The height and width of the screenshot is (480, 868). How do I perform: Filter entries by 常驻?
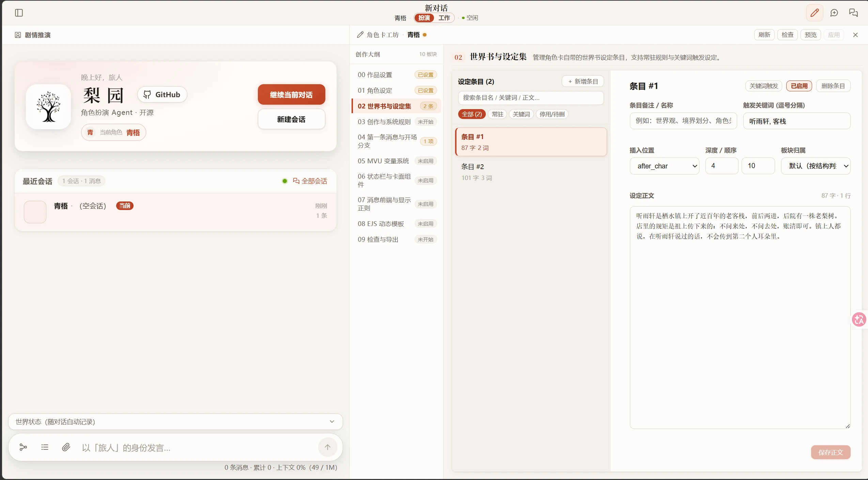tap(497, 114)
